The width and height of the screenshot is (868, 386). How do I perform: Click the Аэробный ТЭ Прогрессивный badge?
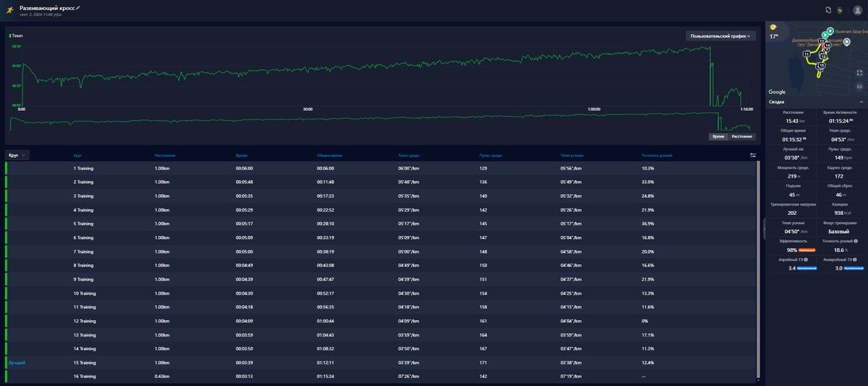point(807,268)
